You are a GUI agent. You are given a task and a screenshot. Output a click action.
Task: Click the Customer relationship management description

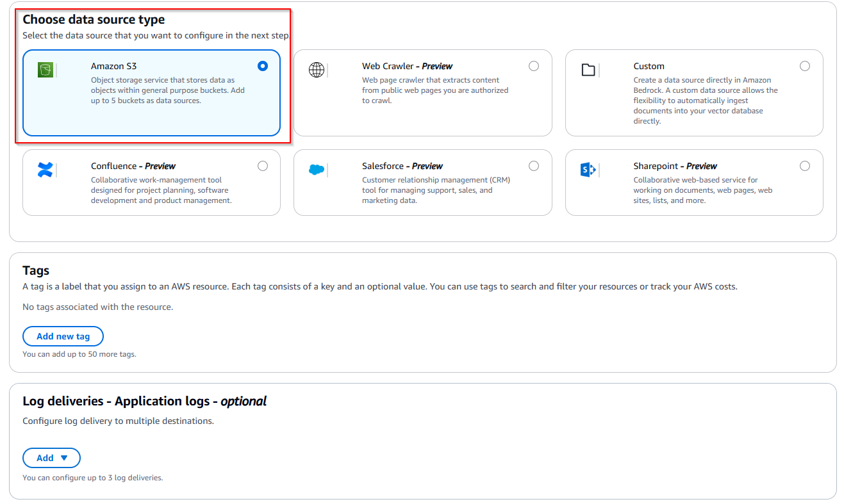[x=436, y=190]
